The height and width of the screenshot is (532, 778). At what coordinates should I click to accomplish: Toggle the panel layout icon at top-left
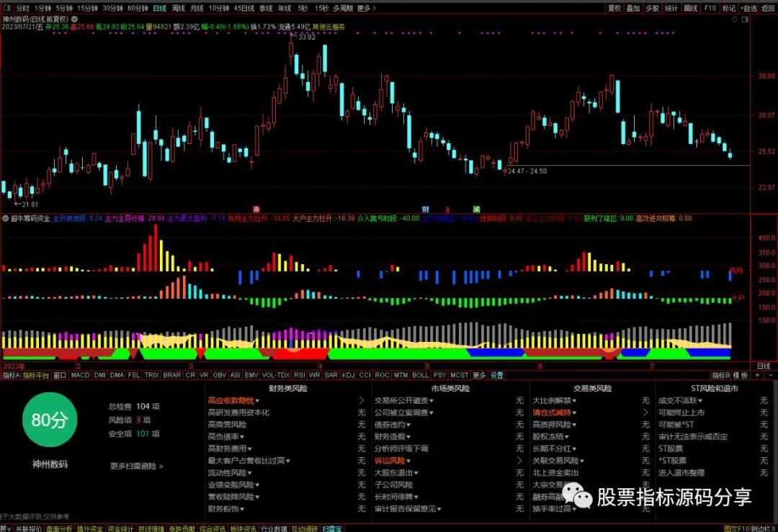(7, 8)
